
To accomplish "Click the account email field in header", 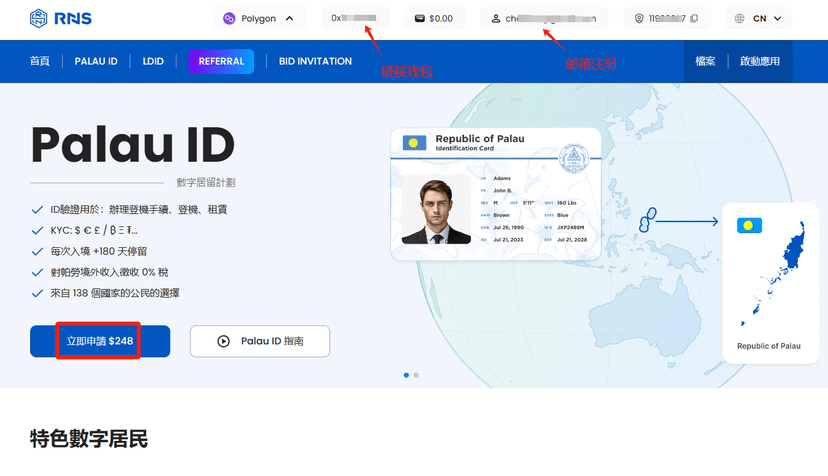I will click(x=544, y=18).
